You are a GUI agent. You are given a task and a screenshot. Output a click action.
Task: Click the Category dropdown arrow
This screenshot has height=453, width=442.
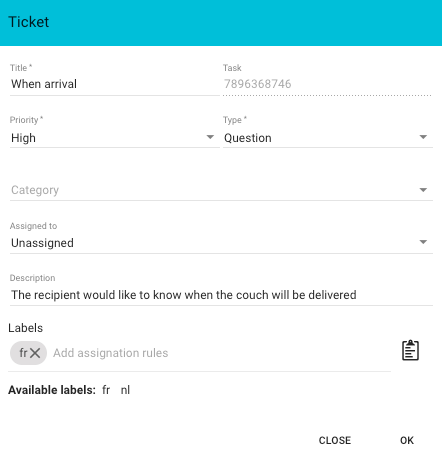click(423, 190)
